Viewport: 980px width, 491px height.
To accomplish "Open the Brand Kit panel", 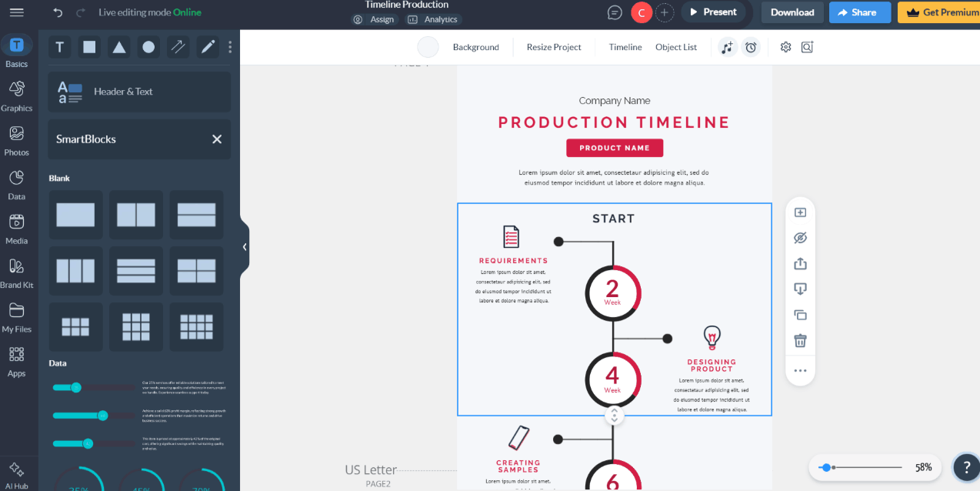I will pyautogui.click(x=17, y=273).
